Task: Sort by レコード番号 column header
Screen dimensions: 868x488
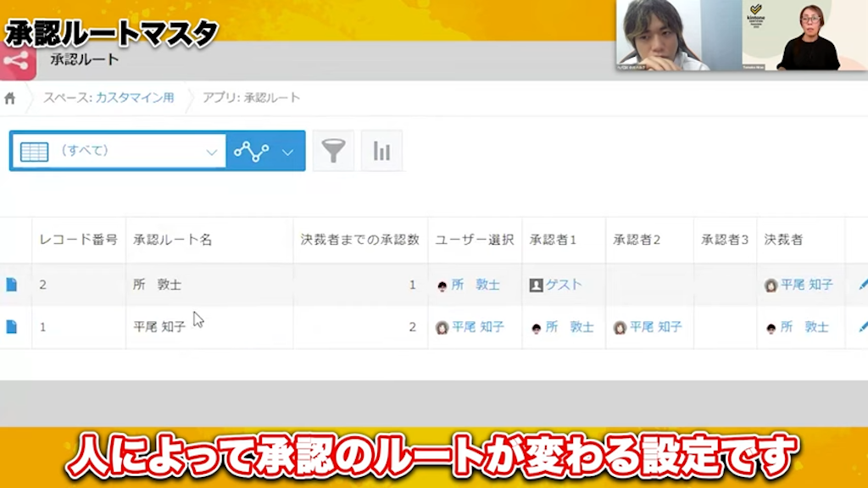Action: point(78,240)
